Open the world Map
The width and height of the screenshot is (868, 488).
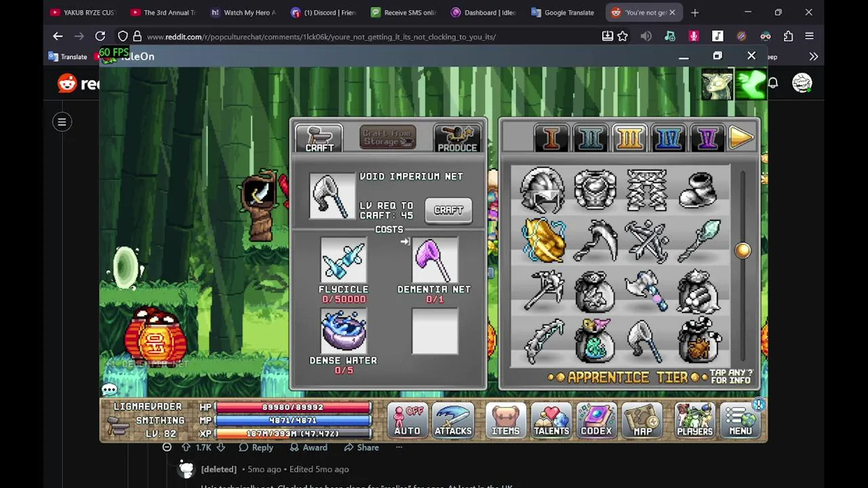642,420
